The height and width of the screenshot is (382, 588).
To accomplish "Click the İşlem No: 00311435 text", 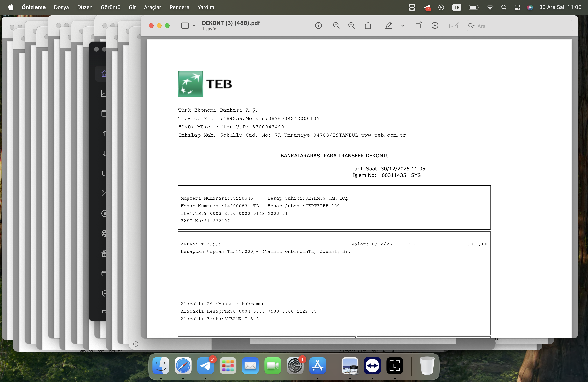I will tap(386, 175).
